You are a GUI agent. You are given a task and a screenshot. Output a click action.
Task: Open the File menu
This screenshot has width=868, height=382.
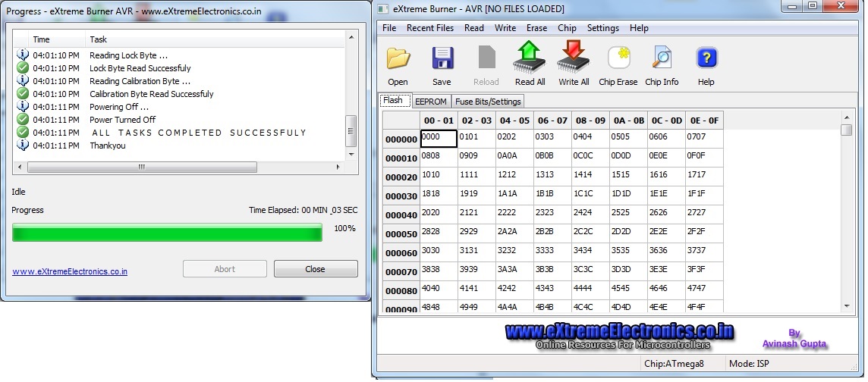389,27
